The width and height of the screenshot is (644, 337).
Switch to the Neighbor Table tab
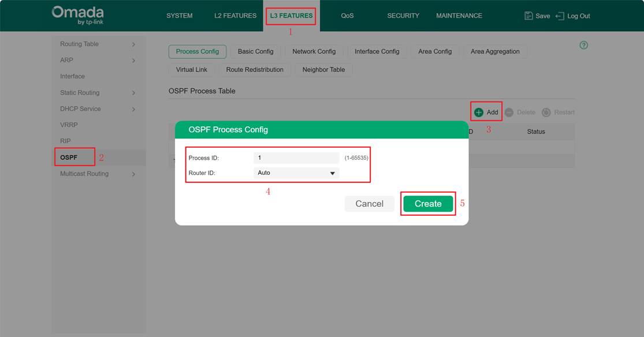[323, 69]
